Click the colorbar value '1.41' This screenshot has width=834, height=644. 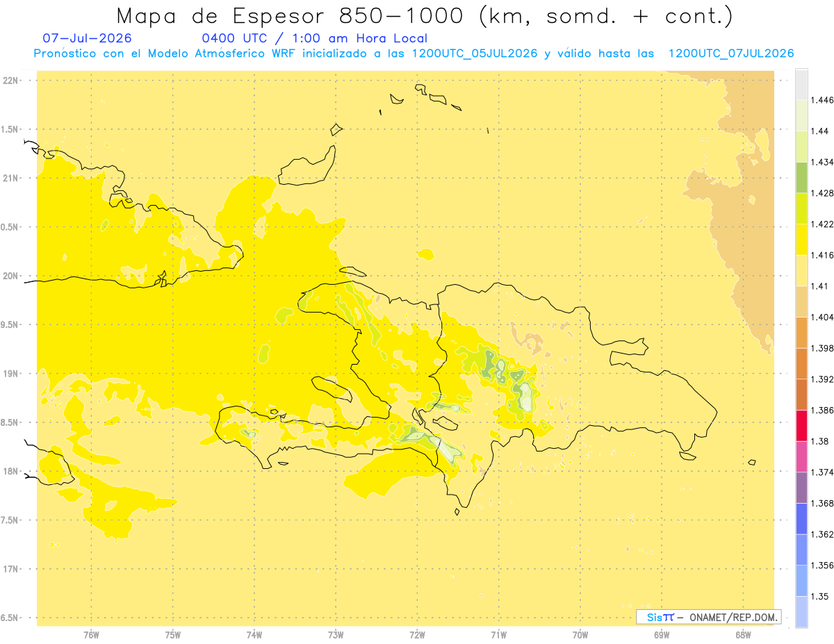pos(821,286)
